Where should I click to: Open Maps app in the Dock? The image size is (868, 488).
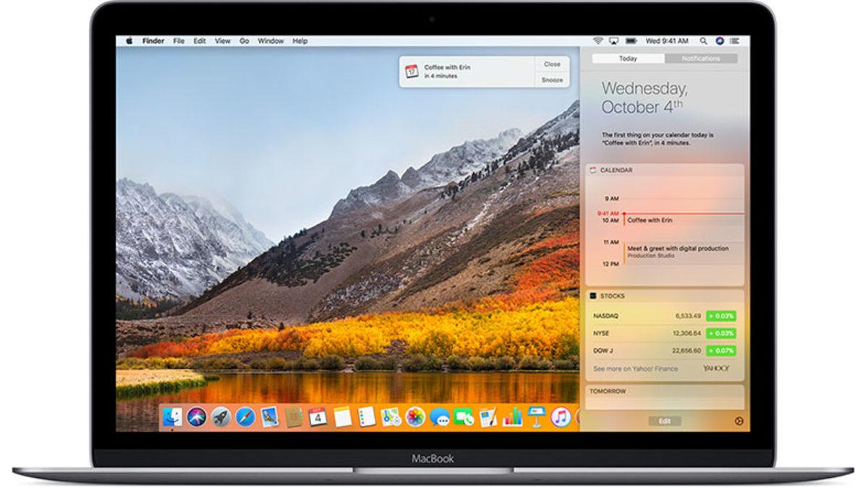click(391, 416)
